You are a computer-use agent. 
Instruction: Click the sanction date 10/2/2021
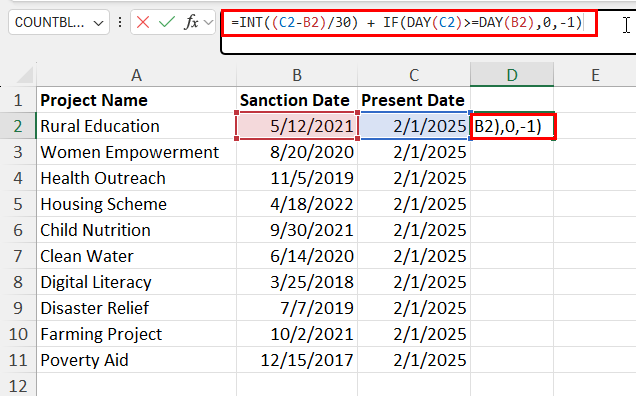point(297,334)
